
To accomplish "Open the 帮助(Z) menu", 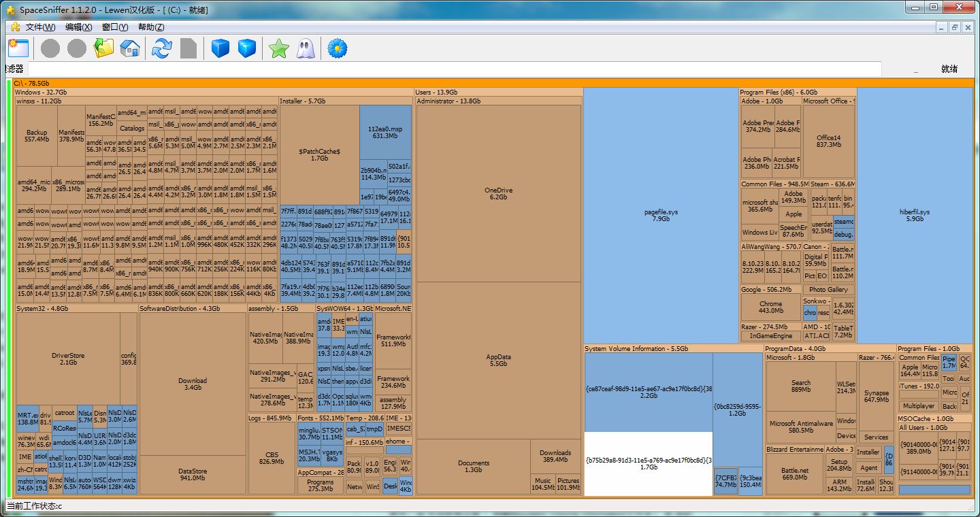I will (x=151, y=27).
